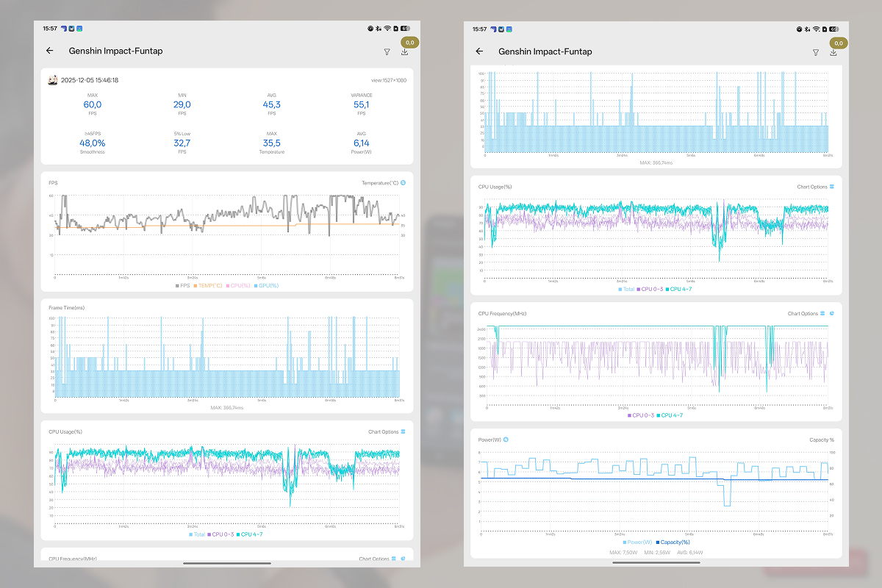Tap the 15:57 clock in left screenshot

[x=49, y=29]
